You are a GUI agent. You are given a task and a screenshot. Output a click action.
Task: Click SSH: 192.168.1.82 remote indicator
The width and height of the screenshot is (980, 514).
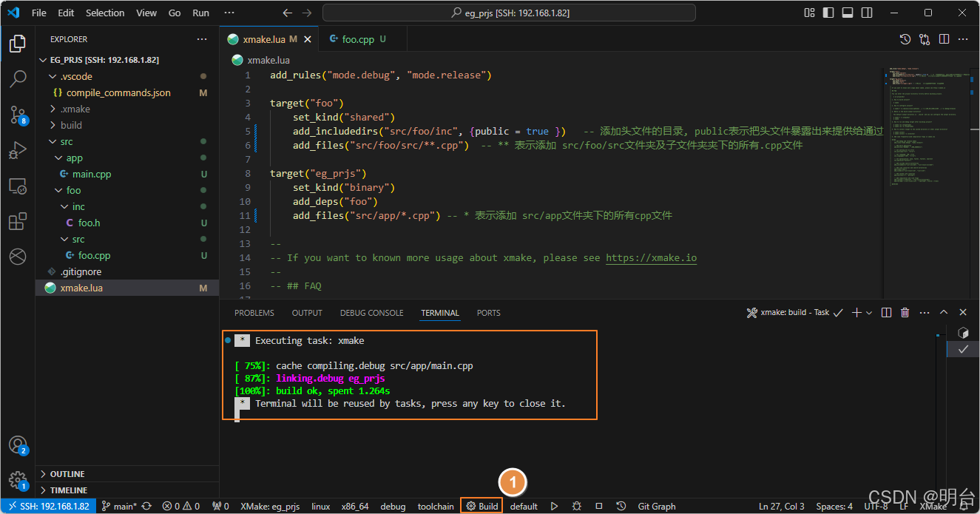[x=48, y=506]
